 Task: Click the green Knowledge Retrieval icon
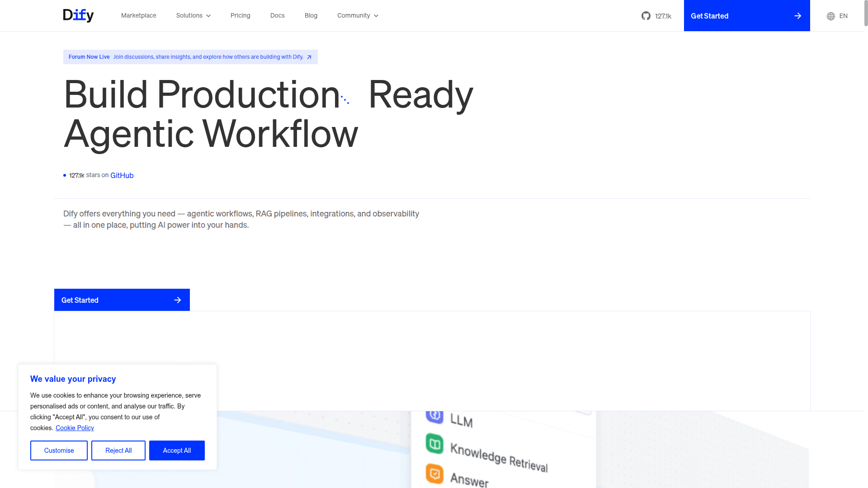point(434,444)
